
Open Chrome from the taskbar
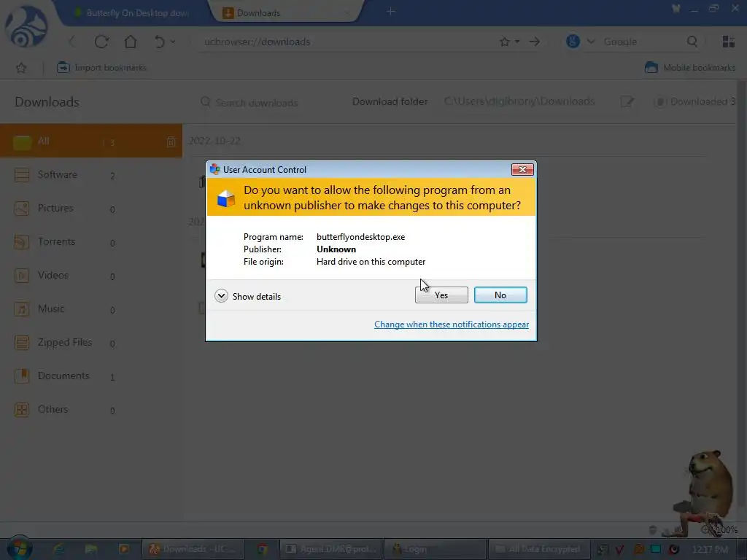262,549
